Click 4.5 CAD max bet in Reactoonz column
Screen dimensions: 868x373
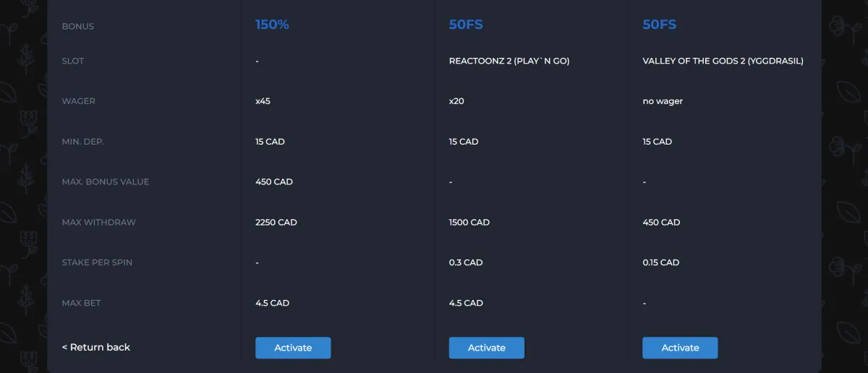tap(466, 304)
